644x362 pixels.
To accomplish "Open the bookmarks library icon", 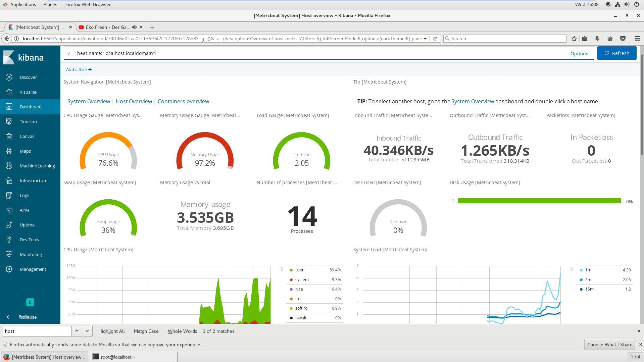I will (x=585, y=39).
